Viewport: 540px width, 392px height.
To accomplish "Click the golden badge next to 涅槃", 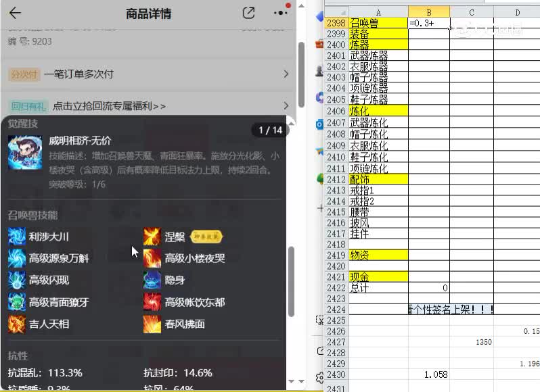I will point(206,237).
